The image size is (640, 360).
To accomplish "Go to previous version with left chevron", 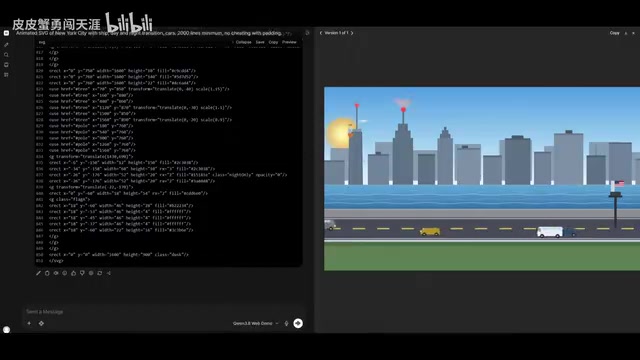I will (321, 33).
